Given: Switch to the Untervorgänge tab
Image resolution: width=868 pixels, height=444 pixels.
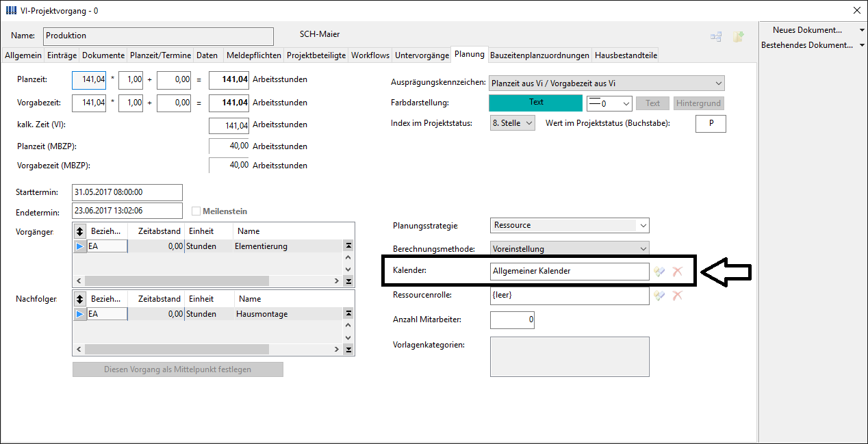Looking at the screenshot, I should [x=422, y=55].
